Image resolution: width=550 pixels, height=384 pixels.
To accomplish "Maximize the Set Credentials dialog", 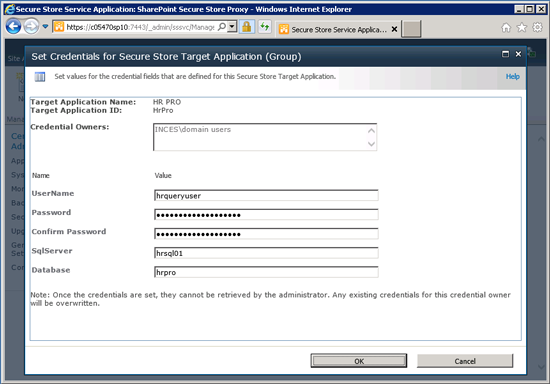I will [x=505, y=54].
